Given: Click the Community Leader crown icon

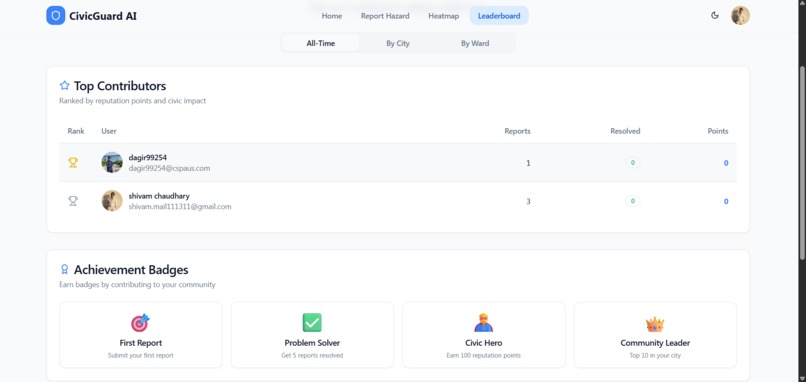Looking at the screenshot, I should (x=655, y=324).
